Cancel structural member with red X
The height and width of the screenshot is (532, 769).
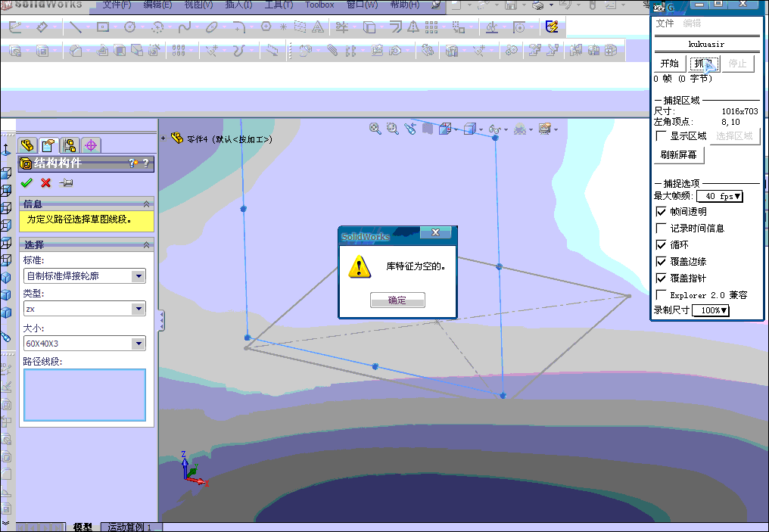click(x=45, y=183)
